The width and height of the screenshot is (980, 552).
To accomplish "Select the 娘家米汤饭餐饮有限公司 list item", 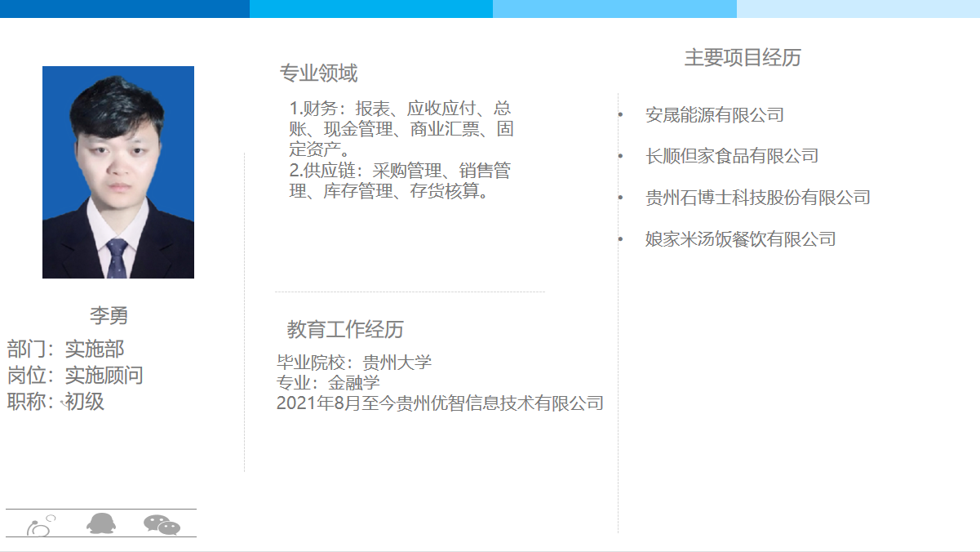I will click(740, 239).
